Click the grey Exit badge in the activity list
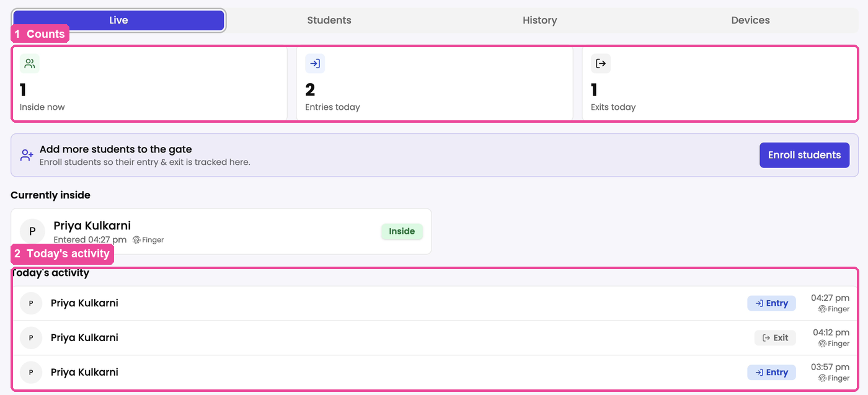The width and height of the screenshot is (868, 395). [x=775, y=338]
